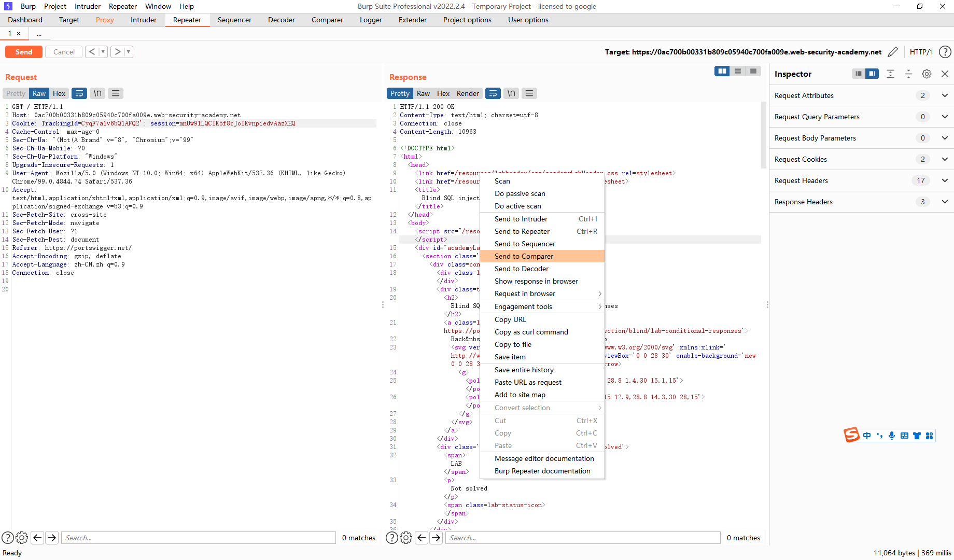Click Response search input field
This screenshot has height=560, width=954.
[x=583, y=538]
